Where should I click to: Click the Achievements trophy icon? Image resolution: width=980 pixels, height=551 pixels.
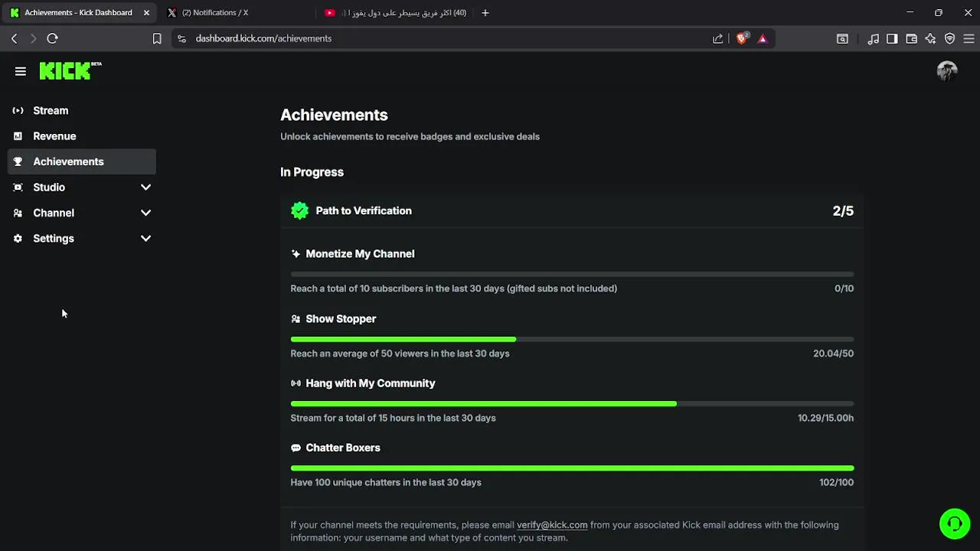point(18,161)
